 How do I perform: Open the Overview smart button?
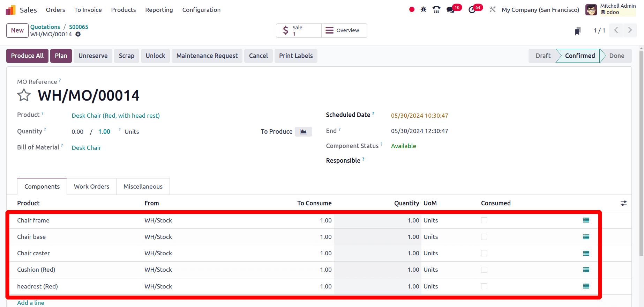click(344, 30)
